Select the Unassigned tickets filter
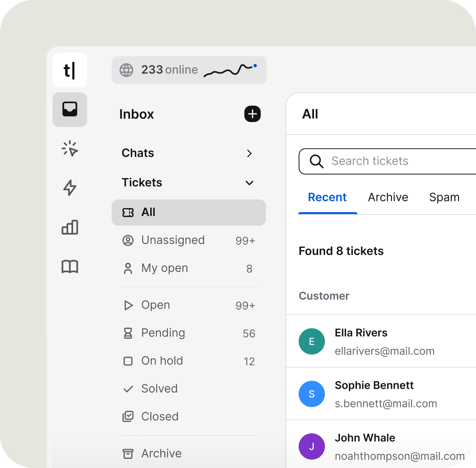This screenshot has width=476, height=468. pyautogui.click(x=189, y=240)
